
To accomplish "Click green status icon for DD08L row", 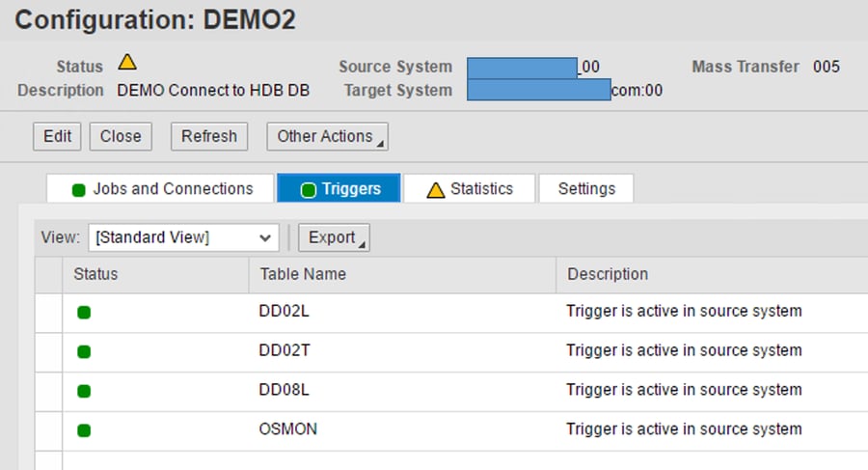I will pyautogui.click(x=84, y=391).
